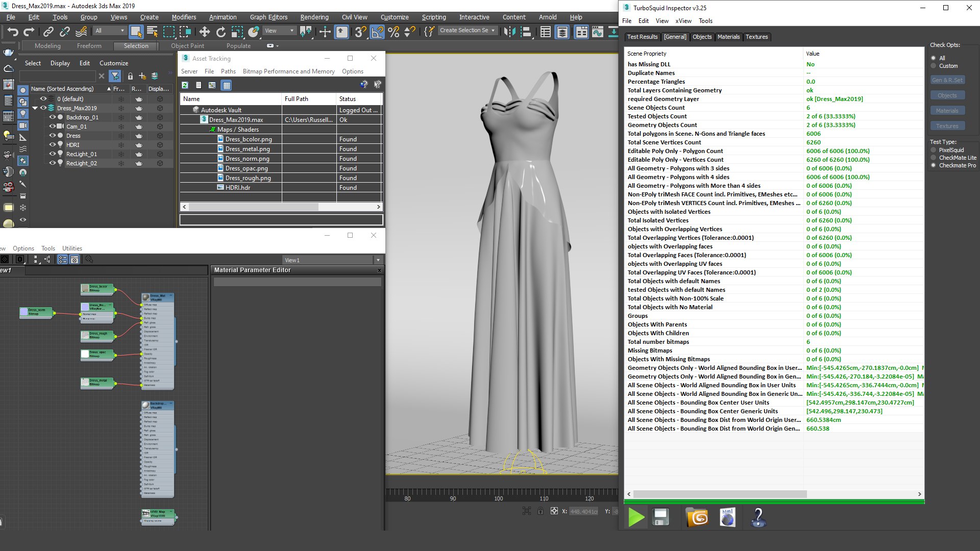This screenshot has height=551, width=980.
Task: Click the lock icon in Scene Explorer
Action: tap(130, 76)
